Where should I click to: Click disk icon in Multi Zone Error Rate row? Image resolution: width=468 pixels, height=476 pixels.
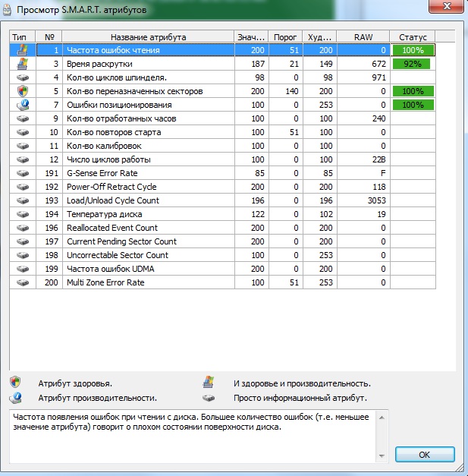[23, 282]
